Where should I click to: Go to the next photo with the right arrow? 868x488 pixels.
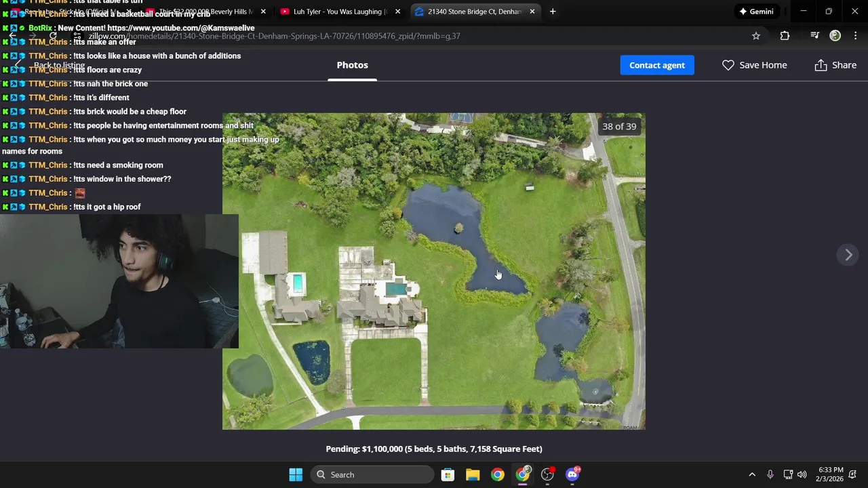848,255
